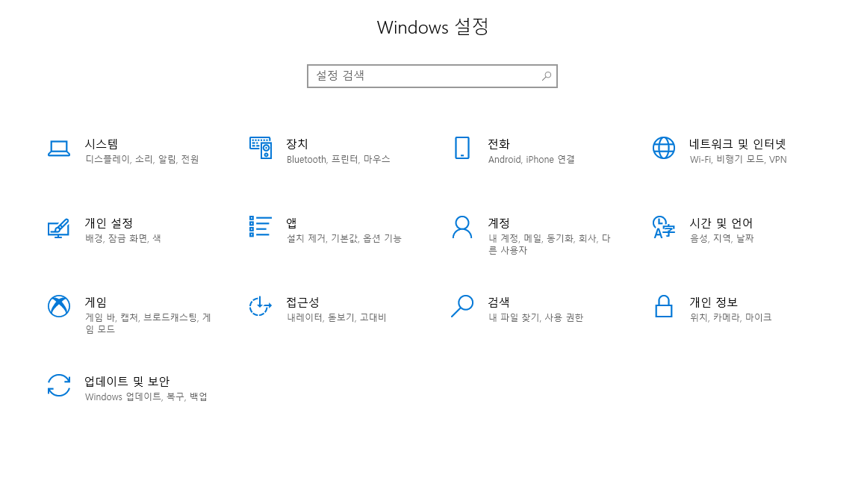
Task: Click the dashed clock icon for 접근성
Action: [x=261, y=306]
